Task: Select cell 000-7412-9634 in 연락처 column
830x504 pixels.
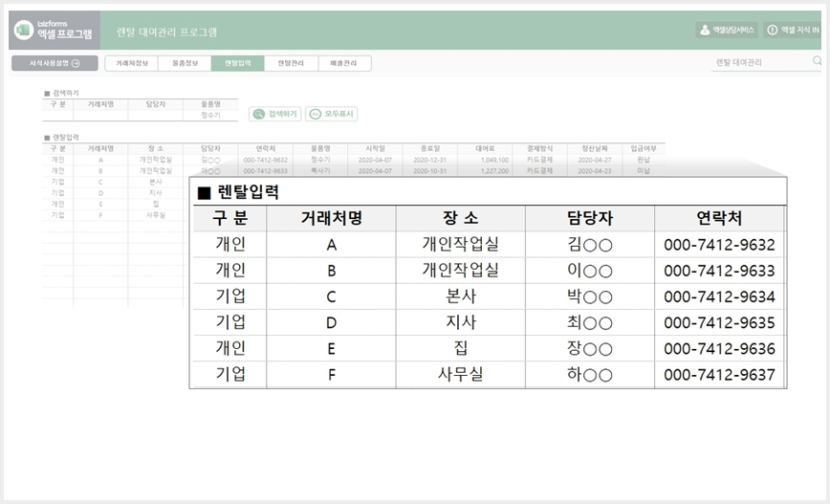Action: pos(719,296)
